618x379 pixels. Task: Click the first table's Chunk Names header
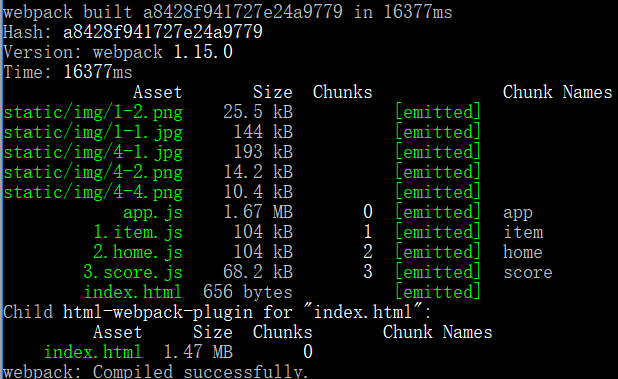558,92
